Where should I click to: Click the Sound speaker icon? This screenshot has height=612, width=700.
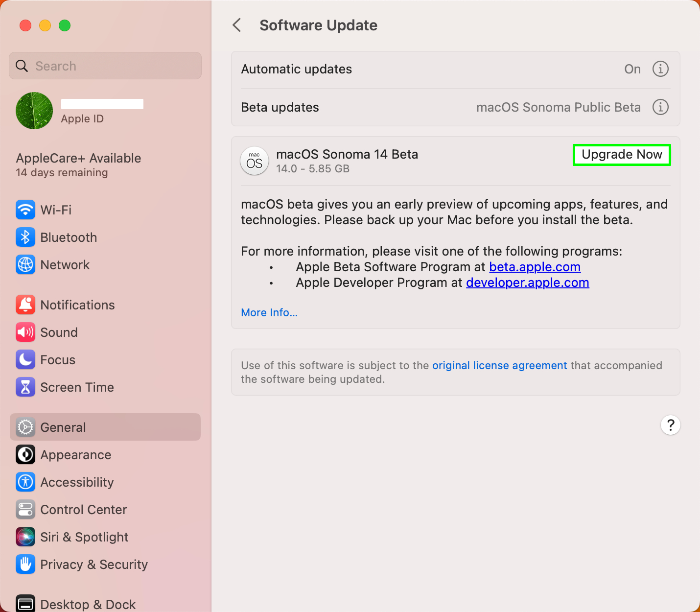(25, 332)
